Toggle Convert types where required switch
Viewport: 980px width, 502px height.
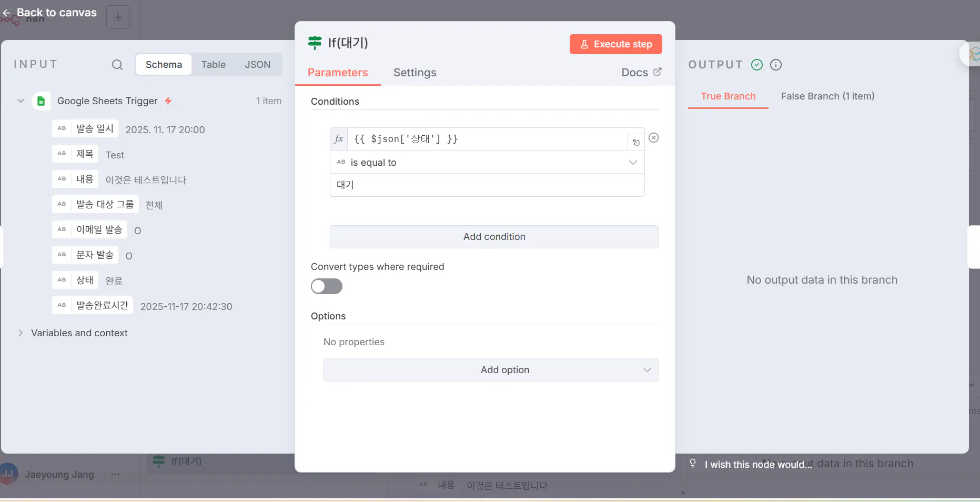(x=327, y=286)
